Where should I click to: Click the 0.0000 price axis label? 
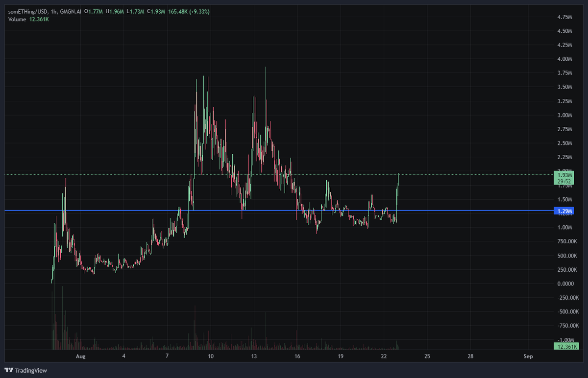pyautogui.click(x=565, y=284)
